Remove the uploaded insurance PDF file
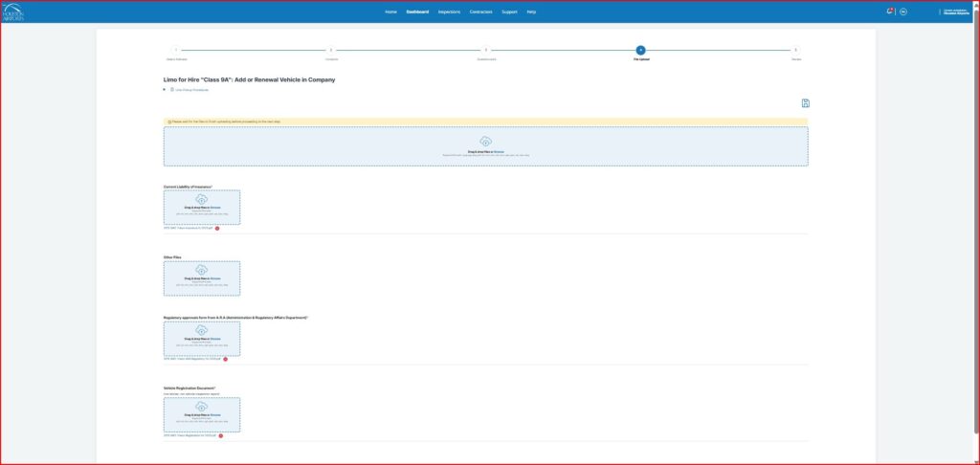 [217, 229]
